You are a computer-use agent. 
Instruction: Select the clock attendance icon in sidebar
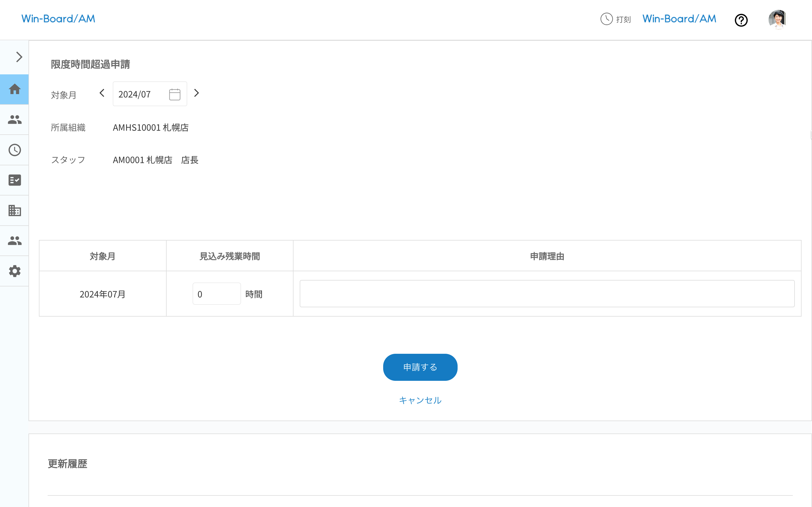click(x=14, y=150)
